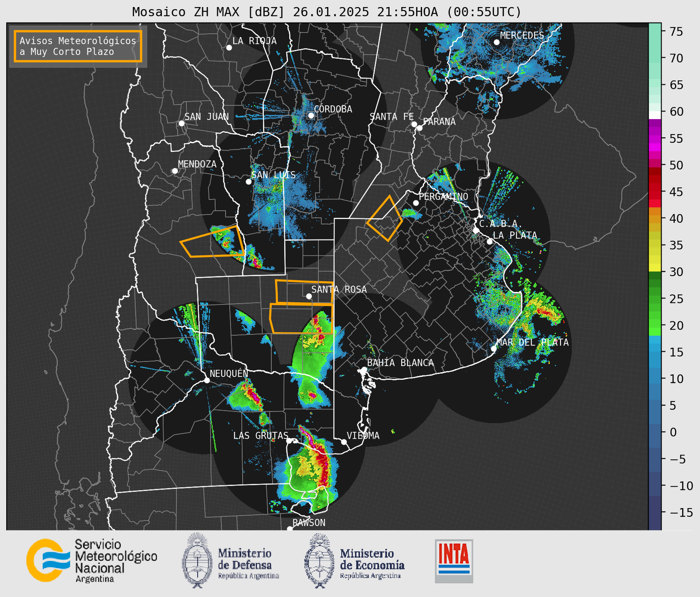Click the white dot marking Mar del Plata
Image resolution: width=700 pixels, height=597 pixels.
click(x=493, y=349)
